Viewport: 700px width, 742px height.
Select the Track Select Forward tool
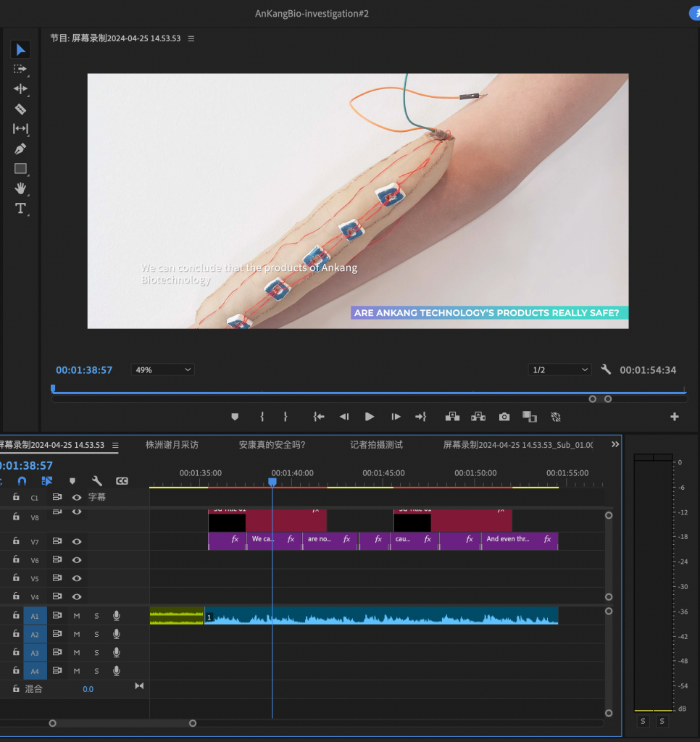[x=20, y=69]
